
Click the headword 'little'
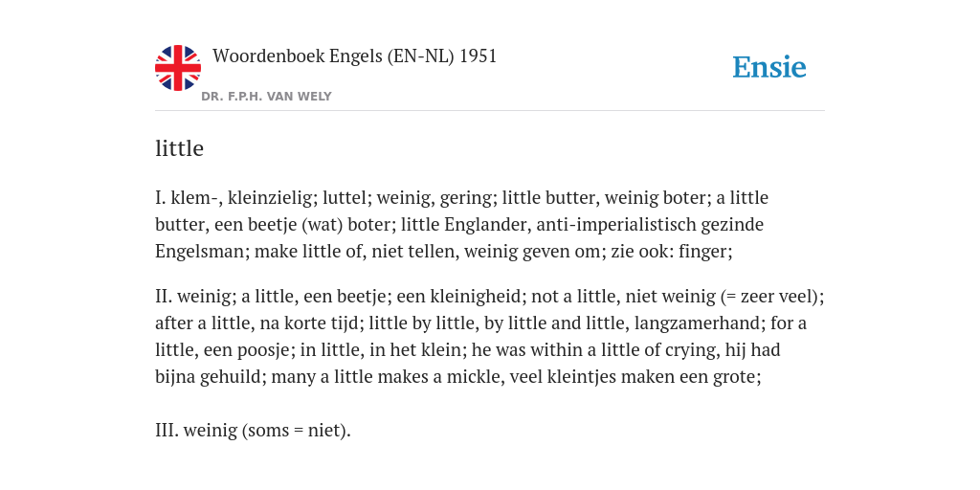pos(179,148)
